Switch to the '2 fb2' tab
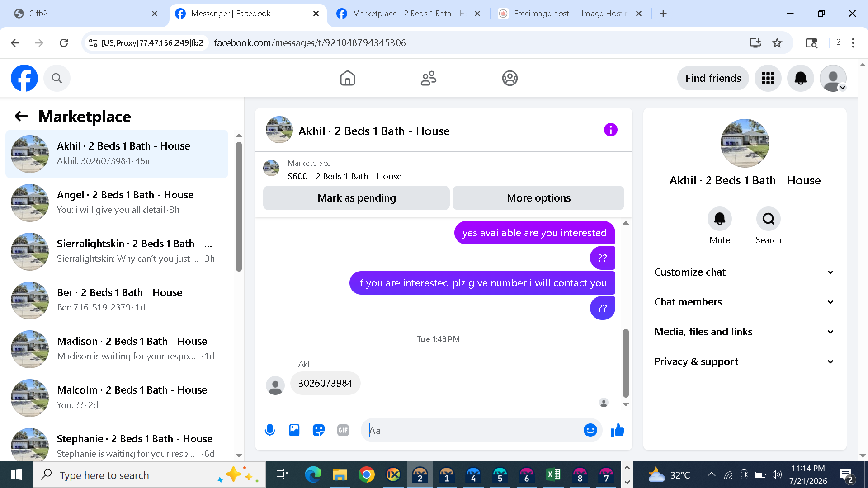 (86, 14)
